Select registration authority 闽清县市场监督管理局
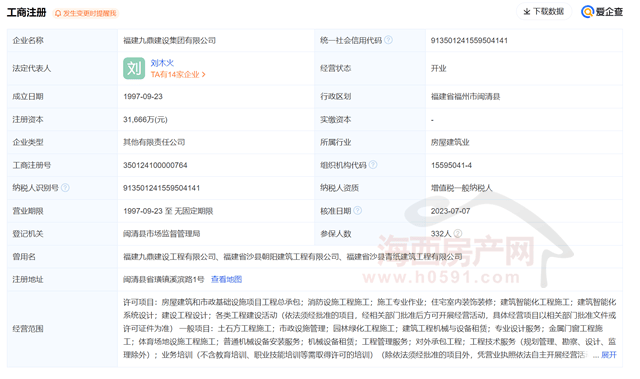The image size is (640, 379). 162,234
